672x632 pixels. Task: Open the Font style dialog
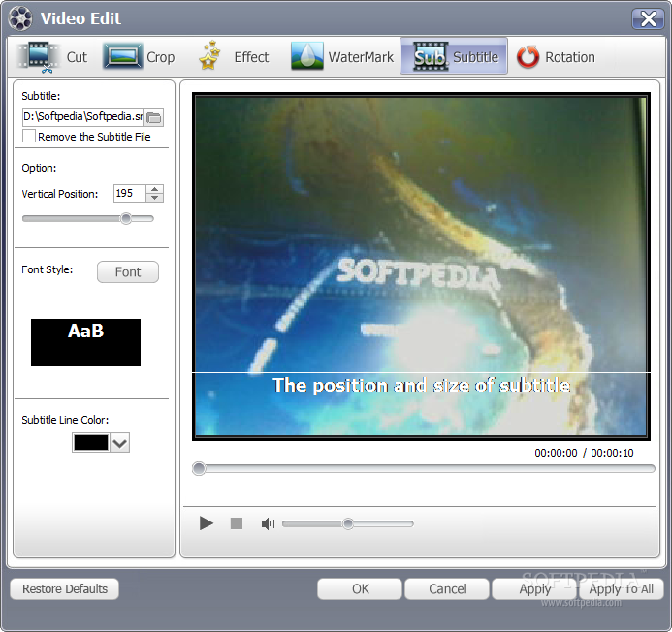[128, 272]
